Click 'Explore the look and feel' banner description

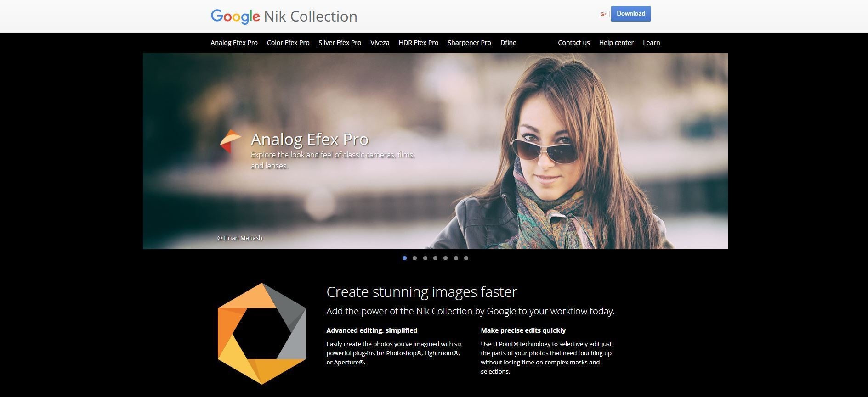click(x=333, y=160)
